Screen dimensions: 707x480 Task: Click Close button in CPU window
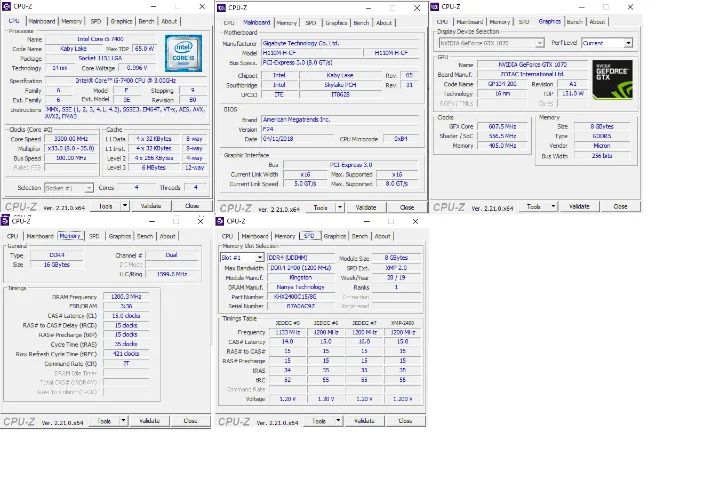[192, 206]
